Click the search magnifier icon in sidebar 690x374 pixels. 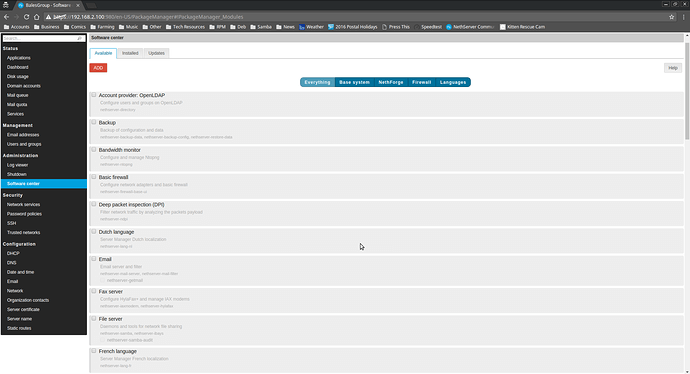coord(80,38)
